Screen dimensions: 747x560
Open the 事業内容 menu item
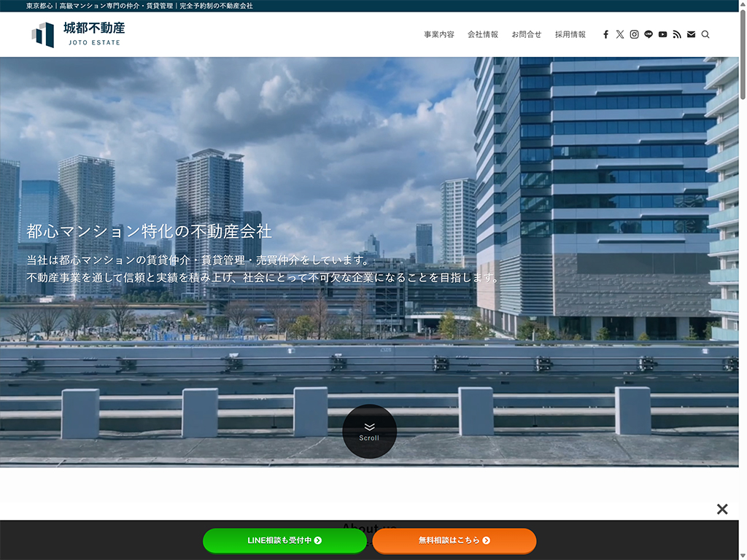pos(439,34)
